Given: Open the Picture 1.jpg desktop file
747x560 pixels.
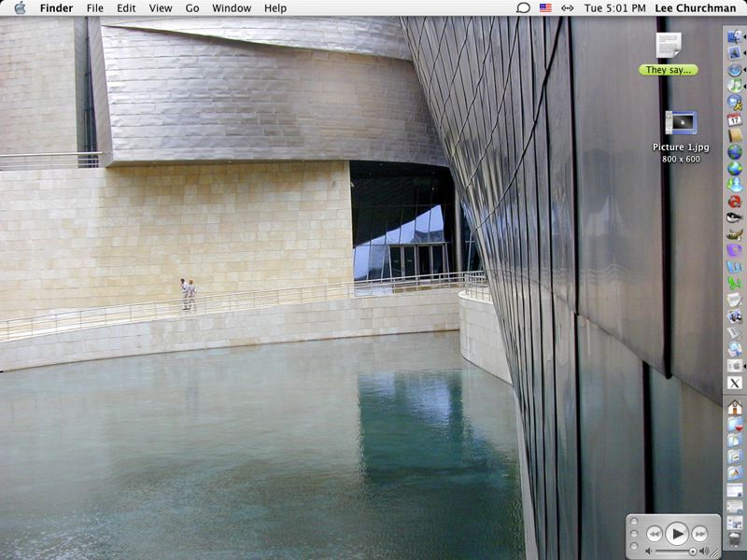Looking at the screenshot, I should coord(681,123).
